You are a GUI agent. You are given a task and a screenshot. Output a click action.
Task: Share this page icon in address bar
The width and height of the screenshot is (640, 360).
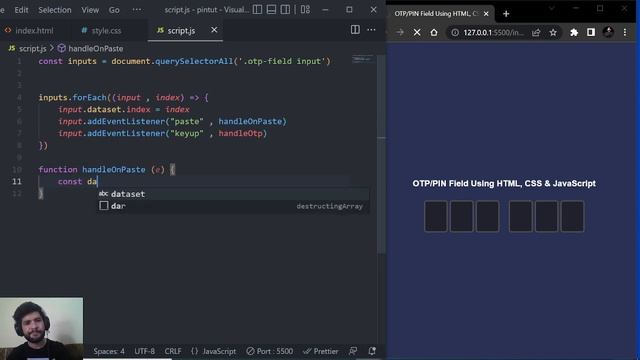point(536,32)
